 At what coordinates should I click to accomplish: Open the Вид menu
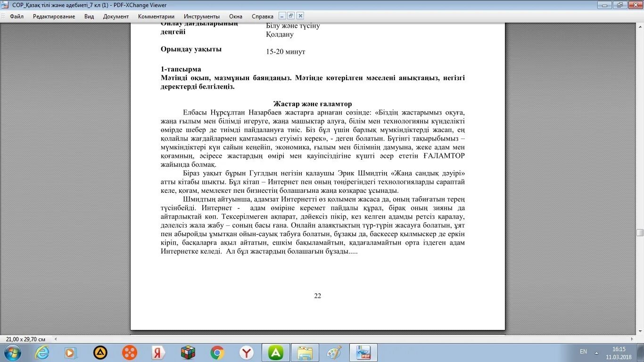(89, 16)
